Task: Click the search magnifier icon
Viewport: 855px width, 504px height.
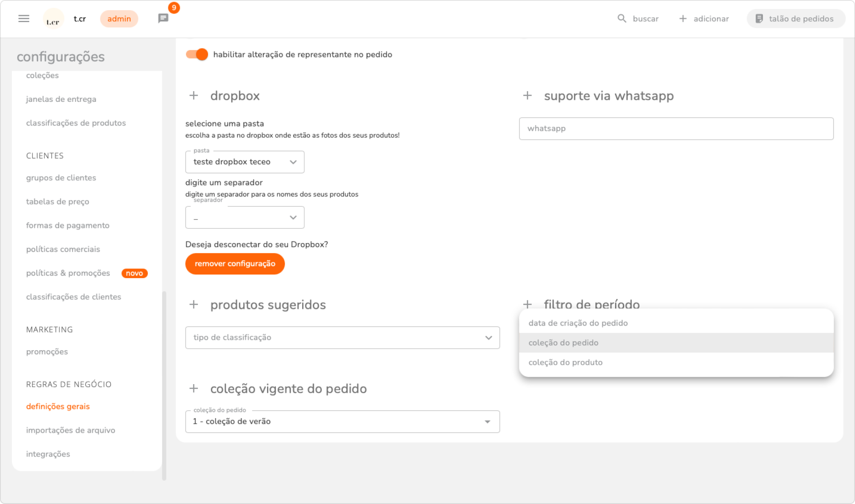Action: click(622, 19)
